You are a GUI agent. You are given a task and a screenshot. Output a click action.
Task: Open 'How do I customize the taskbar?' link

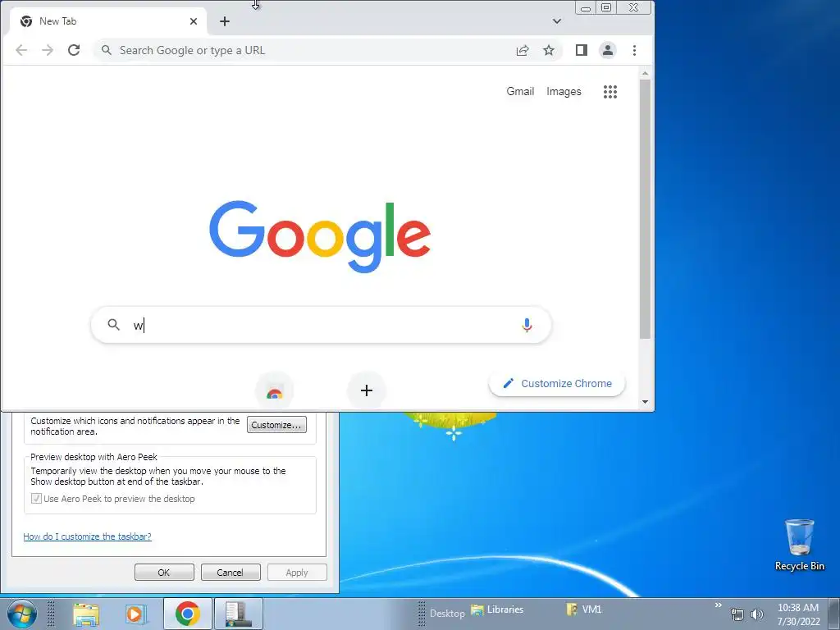tap(87, 536)
